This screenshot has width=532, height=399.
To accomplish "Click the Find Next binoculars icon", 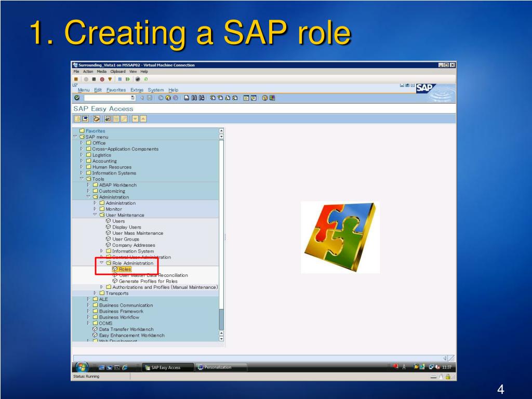I will 202,98.
